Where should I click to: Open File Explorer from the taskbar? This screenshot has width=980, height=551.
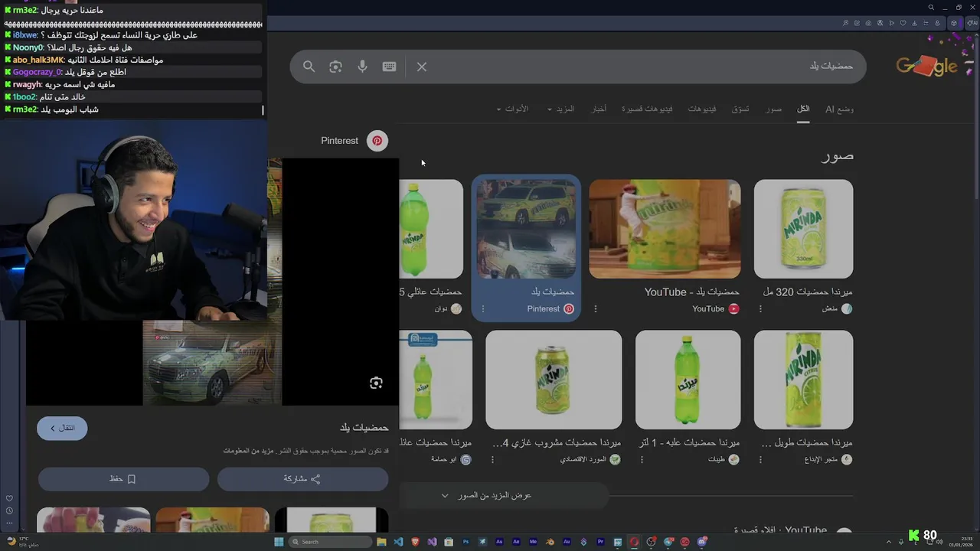(x=381, y=542)
